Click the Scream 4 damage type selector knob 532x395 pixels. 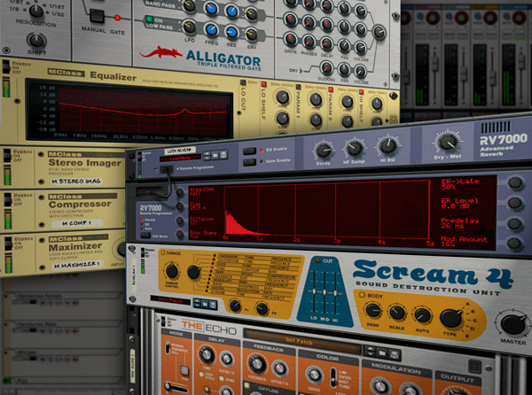tap(194, 272)
